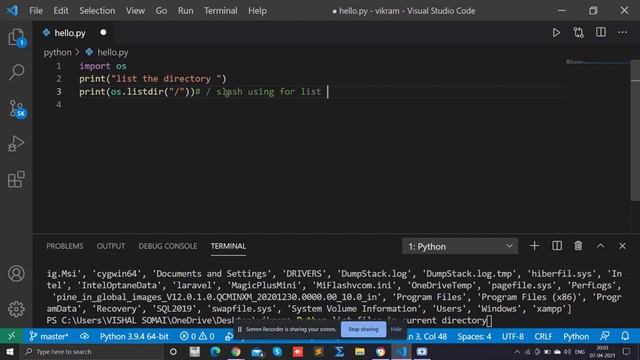This screenshot has height=360, width=640.
Task: Open the Run menu
Action: pyautogui.click(x=185, y=11)
